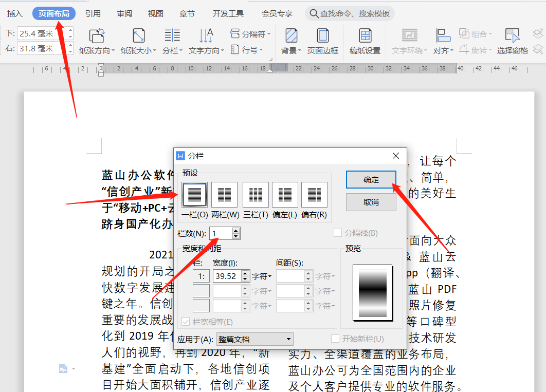Toggle the 栏宽相等 equal width checkbox

pos(186,322)
